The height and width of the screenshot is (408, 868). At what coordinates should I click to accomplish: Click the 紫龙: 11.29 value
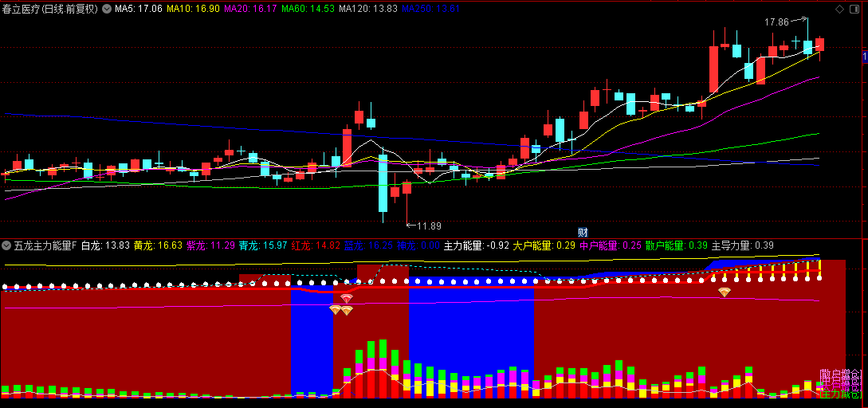click(210, 245)
